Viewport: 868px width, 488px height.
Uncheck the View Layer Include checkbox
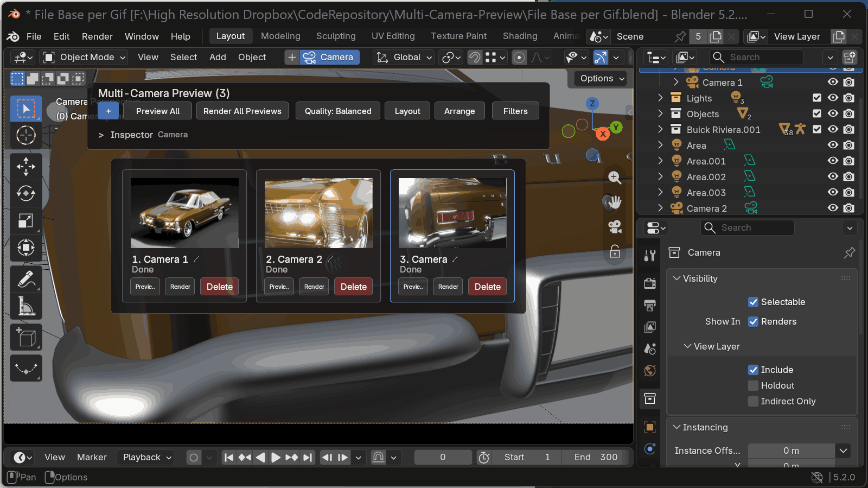[753, 370]
